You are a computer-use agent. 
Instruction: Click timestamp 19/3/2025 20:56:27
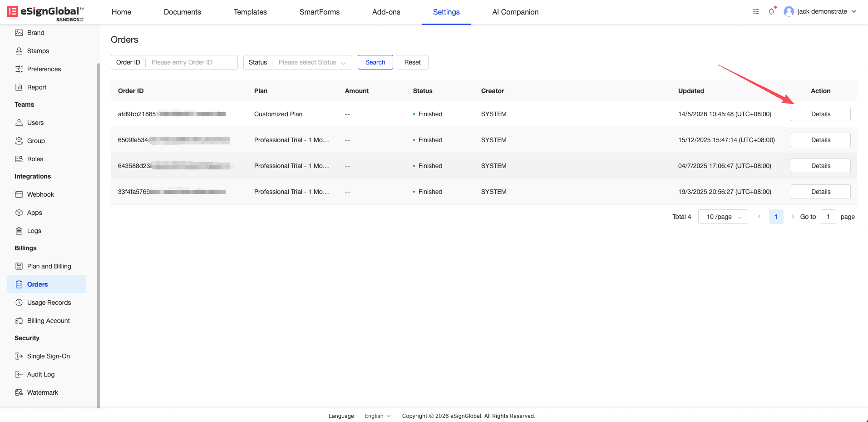tap(725, 192)
